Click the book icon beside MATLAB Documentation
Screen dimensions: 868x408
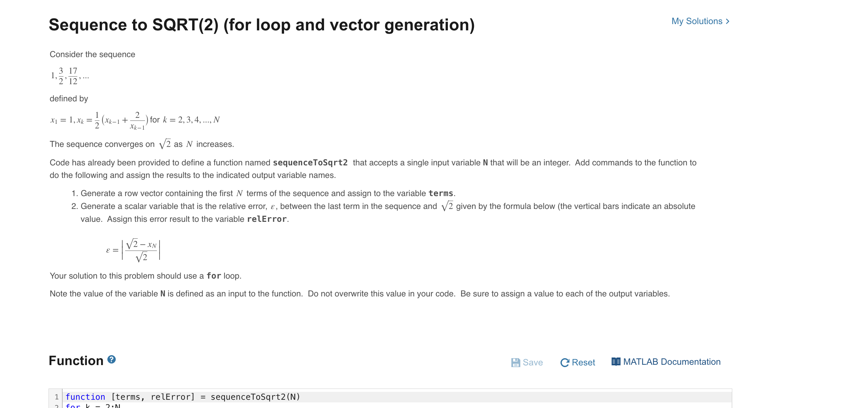coord(616,361)
